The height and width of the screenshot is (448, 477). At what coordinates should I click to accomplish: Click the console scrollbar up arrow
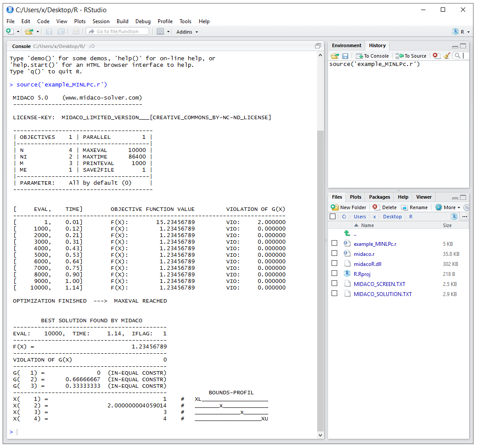(320, 55)
